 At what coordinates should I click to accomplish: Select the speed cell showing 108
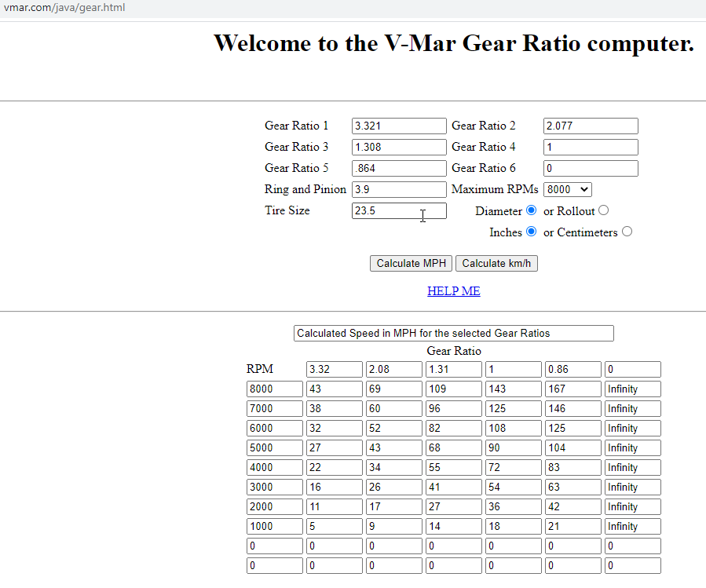coord(514,428)
